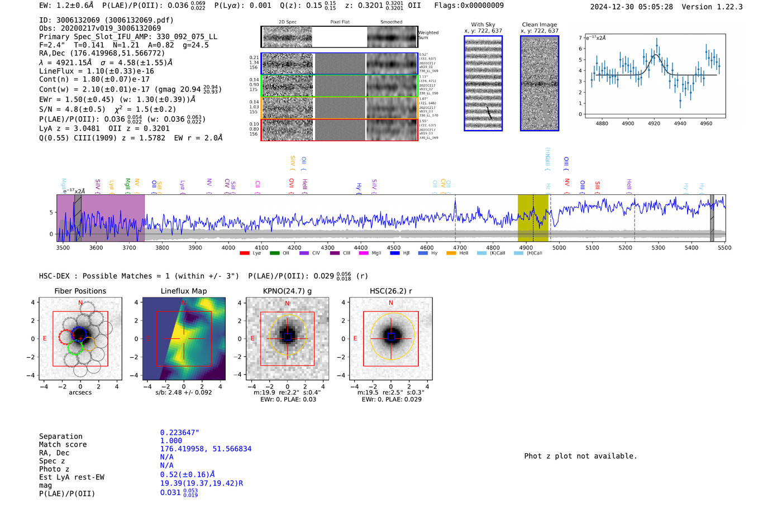
Task: Click the yellow highlighted line region in spectrum
Action: click(533, 218)
